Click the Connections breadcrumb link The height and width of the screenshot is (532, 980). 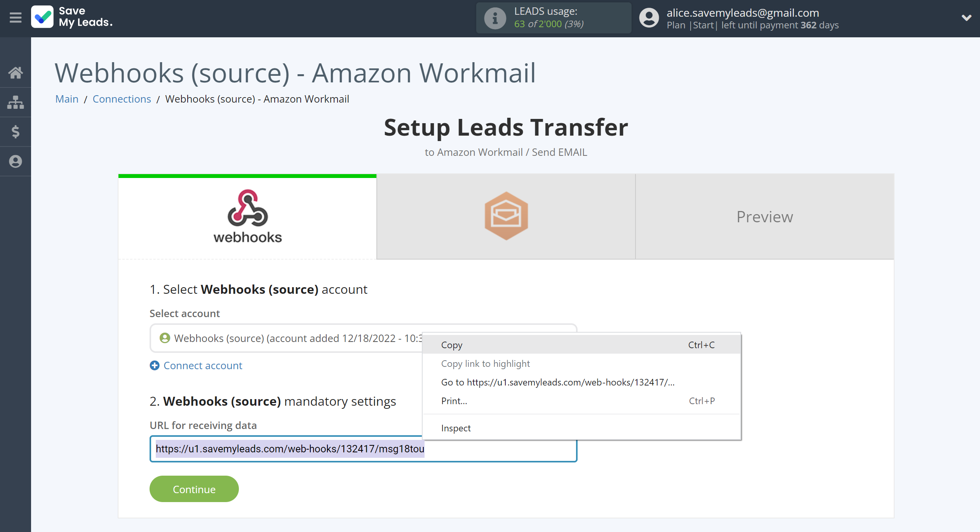pyautogui.click(x=121, y=98)
